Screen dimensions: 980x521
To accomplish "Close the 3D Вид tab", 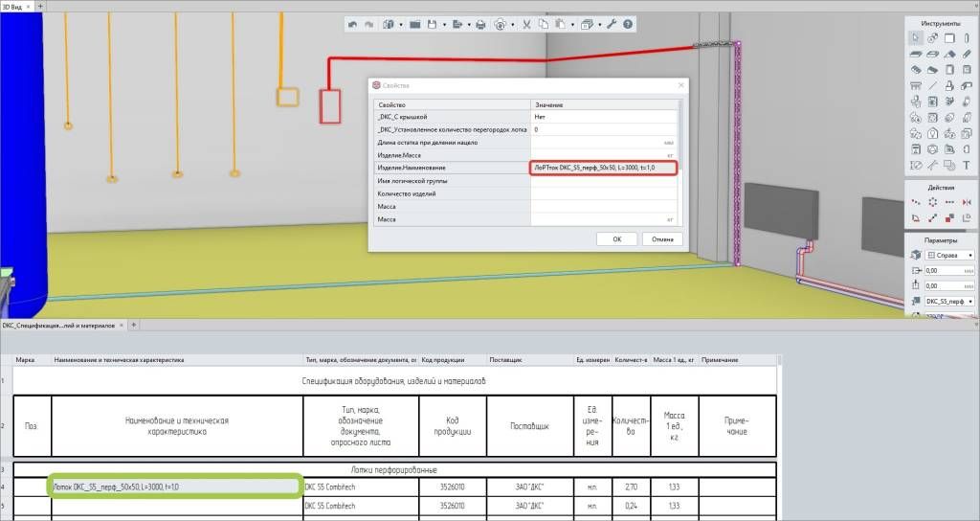I will click(x=28, y=7).
